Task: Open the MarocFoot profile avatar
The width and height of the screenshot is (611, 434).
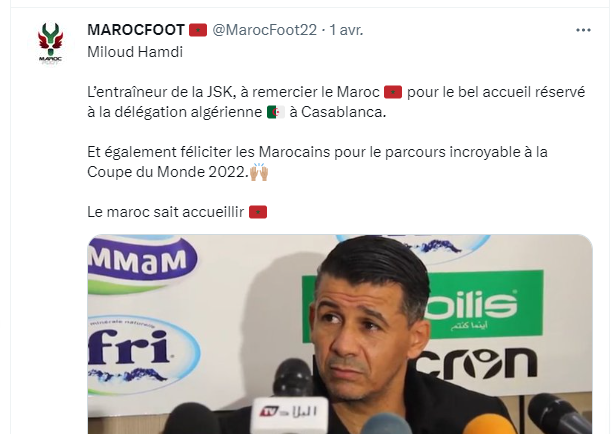Action: point(51,42)
